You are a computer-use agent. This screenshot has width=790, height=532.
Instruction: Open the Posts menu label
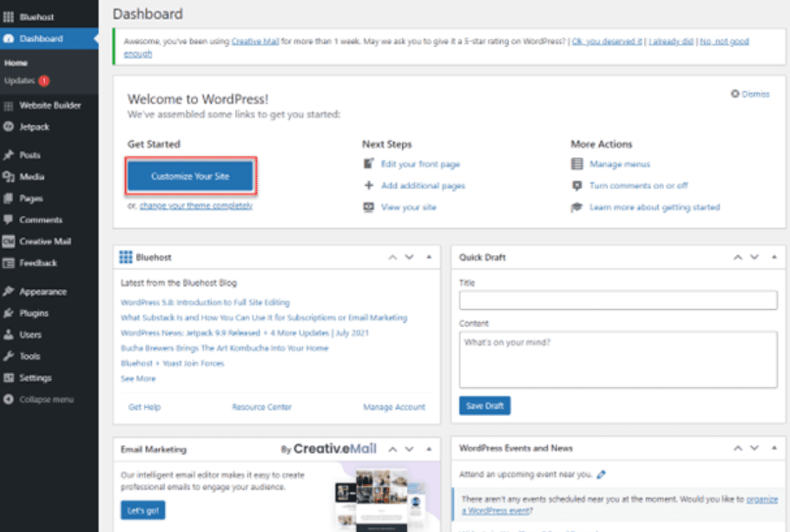pyautogui.click(x=30, y=155)
